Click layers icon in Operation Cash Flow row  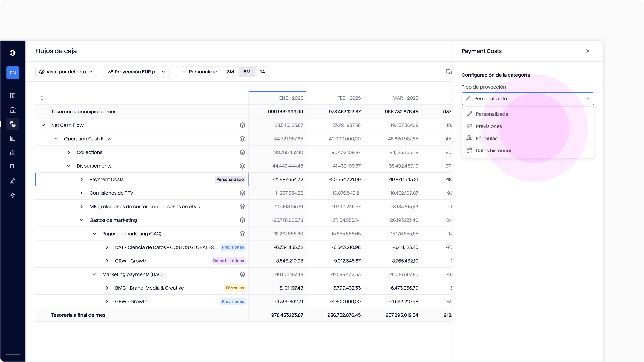pyautogui.click(x=242, y=139)
